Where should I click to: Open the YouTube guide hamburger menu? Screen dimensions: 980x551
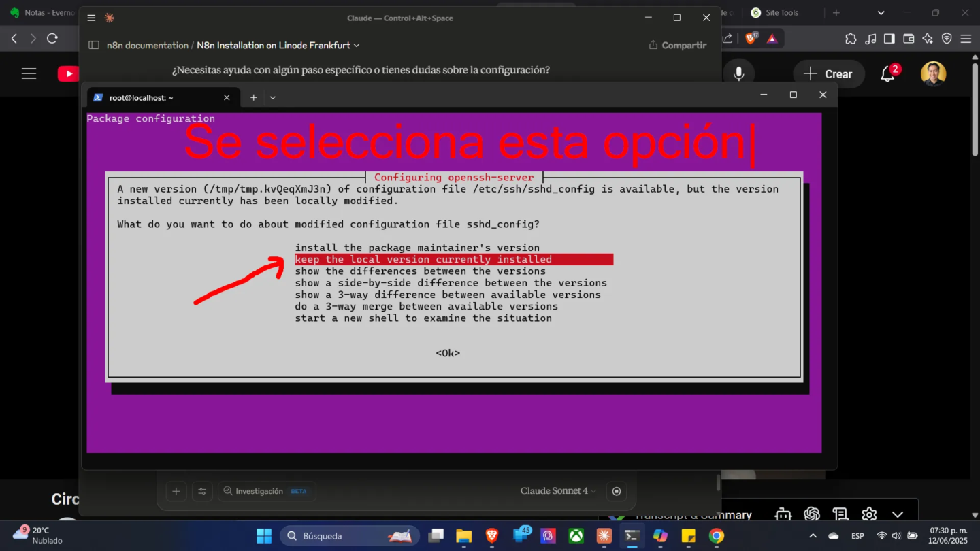[29, 73]
